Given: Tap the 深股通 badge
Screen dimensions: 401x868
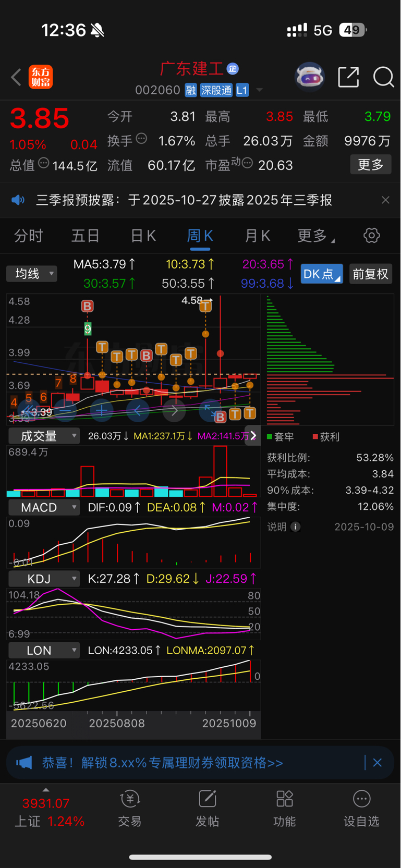Looking at the screenshot, I should tap(216, 90).
